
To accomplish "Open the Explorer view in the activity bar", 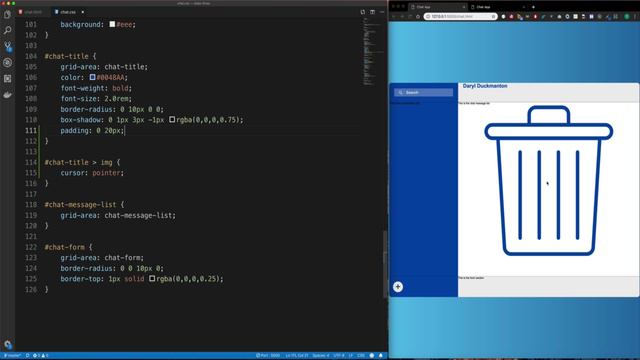I will 7,15.
